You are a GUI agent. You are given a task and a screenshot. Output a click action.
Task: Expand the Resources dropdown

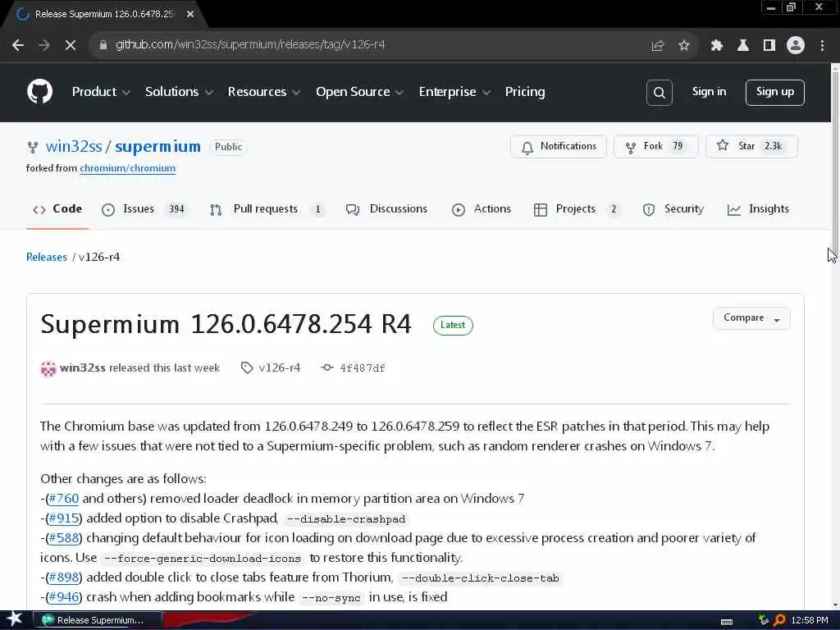pos(263,92)
